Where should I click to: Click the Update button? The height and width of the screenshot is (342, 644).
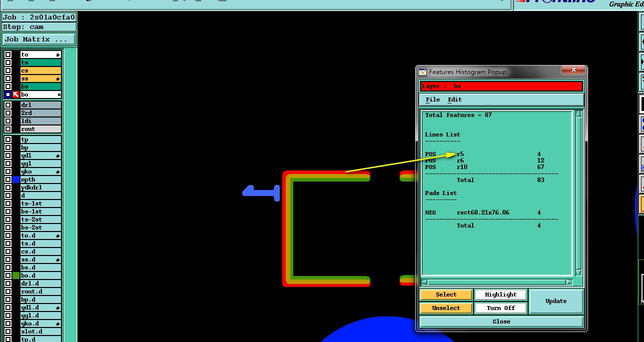tap(556, 301)
